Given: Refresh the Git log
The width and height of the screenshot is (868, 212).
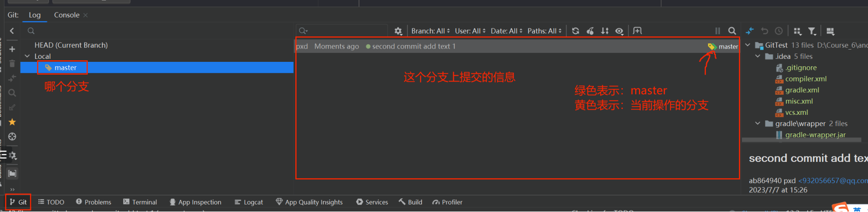Looking at the screenshot, I should point(576,31).
